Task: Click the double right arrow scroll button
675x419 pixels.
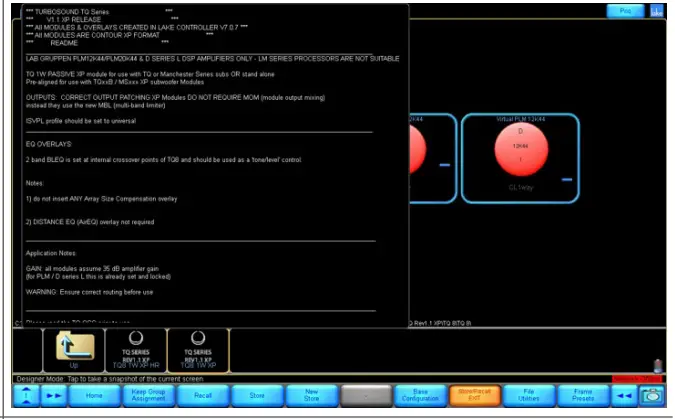Action: [x=54, y=396]
